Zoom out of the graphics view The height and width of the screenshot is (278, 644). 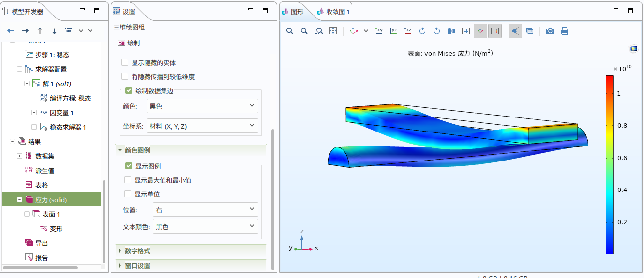click(304, 31)
